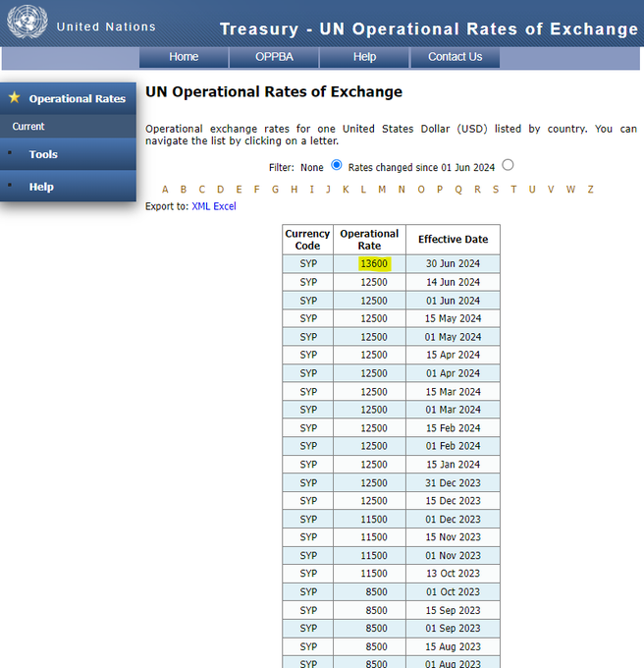This screenshot has width=644, height=668.
Task: Expand the Tools sidebar section
Action: [x=68, y=154]
